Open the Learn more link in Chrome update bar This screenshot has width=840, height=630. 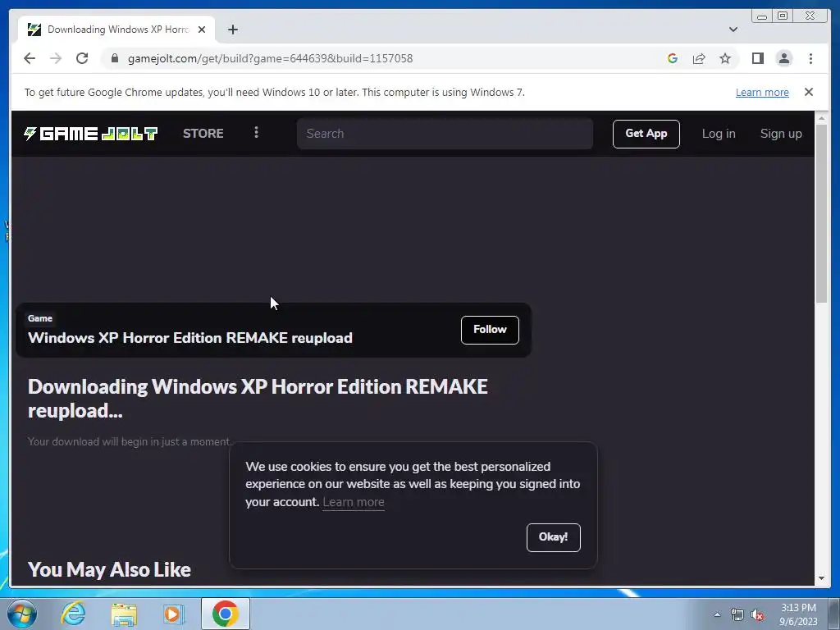(x=762, y=92)
